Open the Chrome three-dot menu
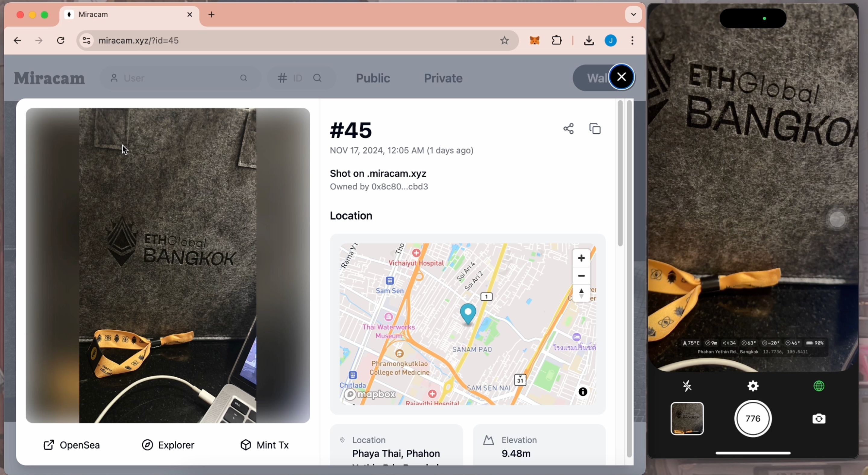Image resolution: width=868 pixels, height=475 pixels. tap(632, 41)
